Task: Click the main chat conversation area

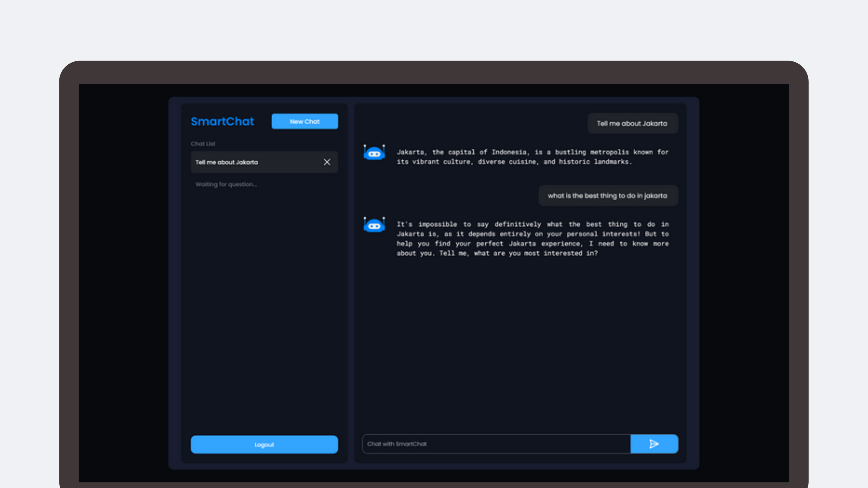Action: (519, 337)
